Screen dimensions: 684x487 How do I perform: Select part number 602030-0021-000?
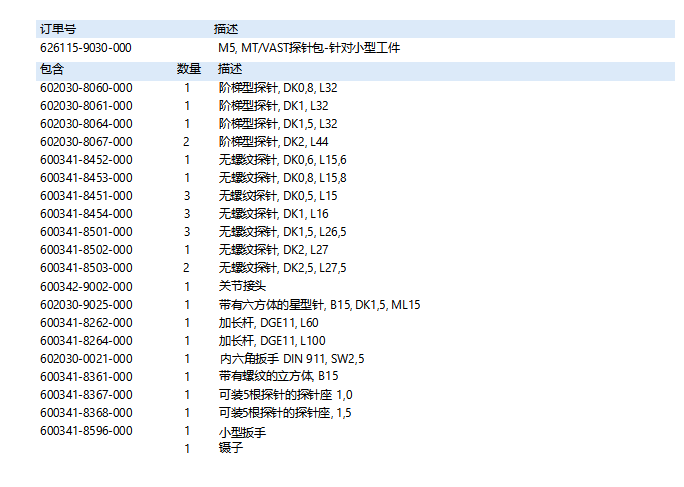click(86, 358)
